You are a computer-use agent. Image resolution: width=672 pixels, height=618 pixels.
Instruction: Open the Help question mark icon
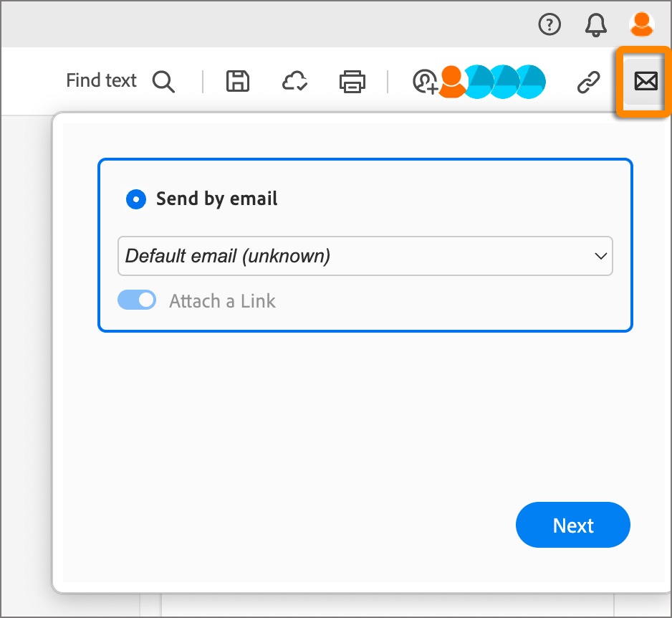tap(549, 26)
